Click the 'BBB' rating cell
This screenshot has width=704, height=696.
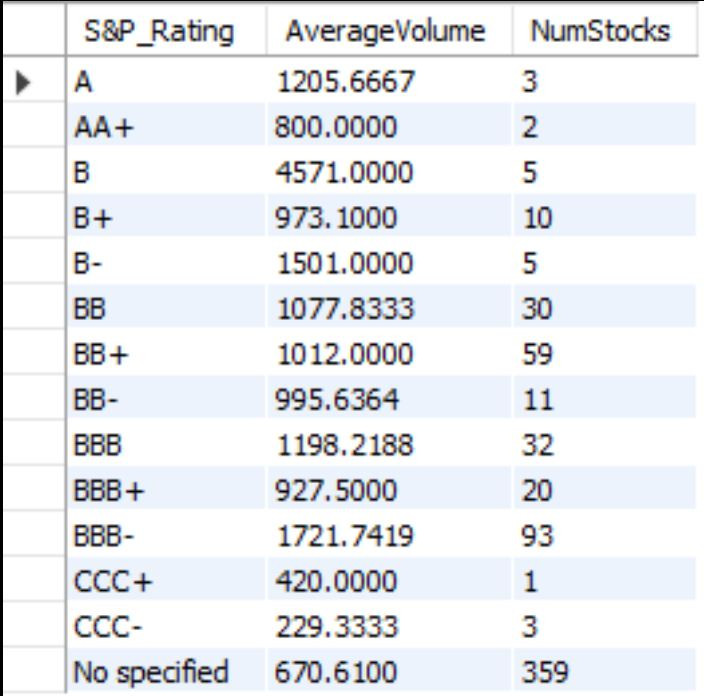click(166, 444)
